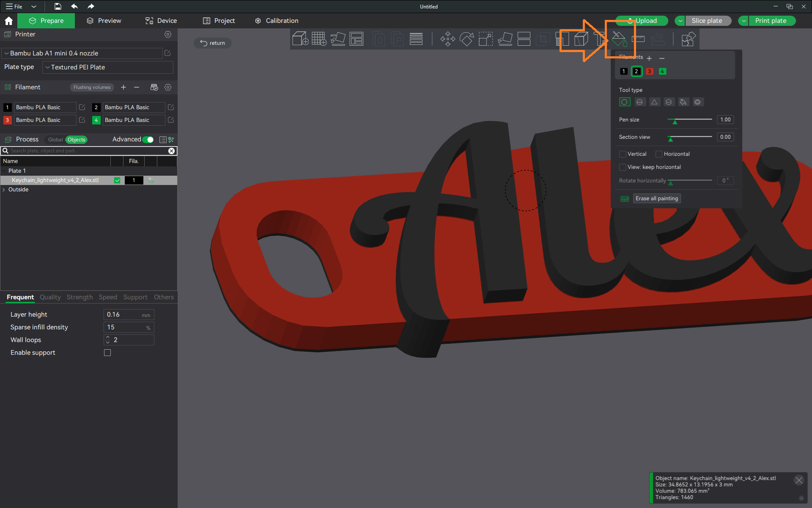Open the layer height variable lines icon
The height and width of the screenshot is (508, 812).
point(416,39)
